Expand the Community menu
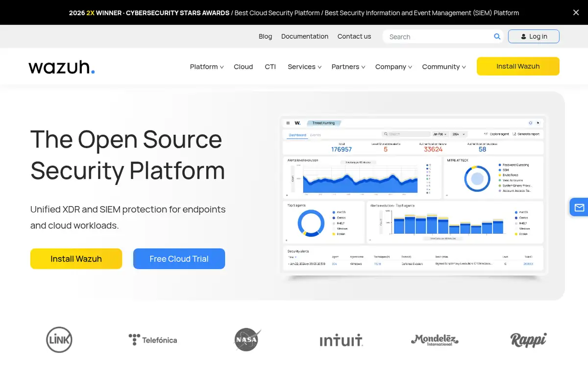Image resolution: width=588 pixels, height=368 pixels. coord(444,67)
